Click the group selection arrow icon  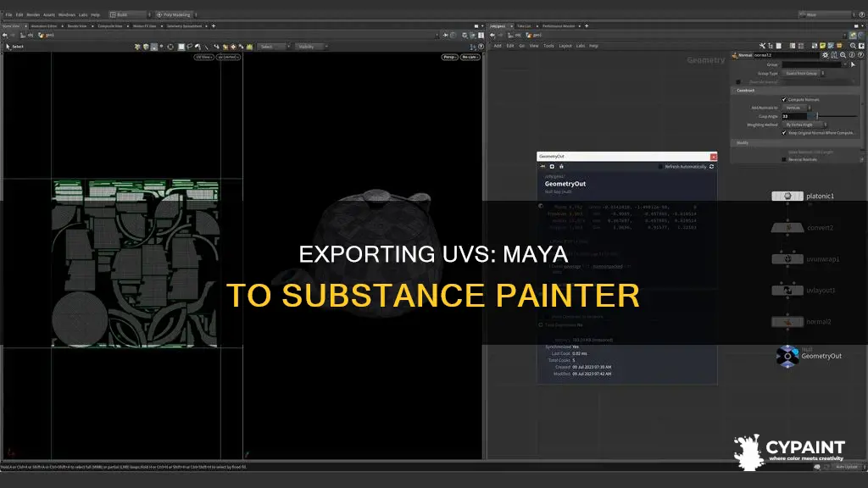[853, 64]
